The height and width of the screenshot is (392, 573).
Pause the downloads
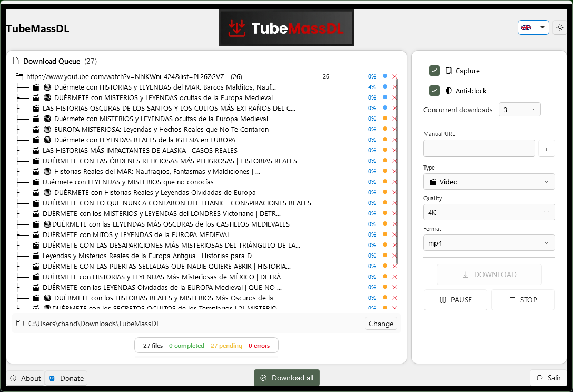click(456, 300)
